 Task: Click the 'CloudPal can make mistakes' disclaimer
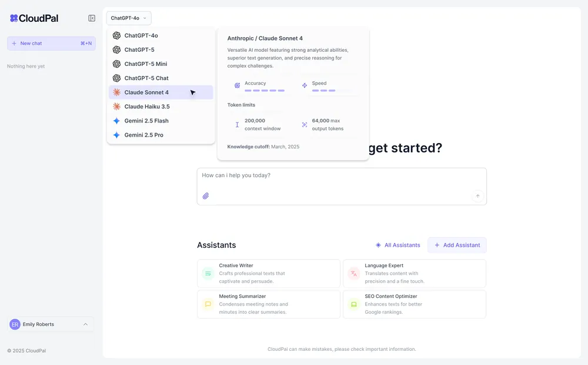pos(342,349)
